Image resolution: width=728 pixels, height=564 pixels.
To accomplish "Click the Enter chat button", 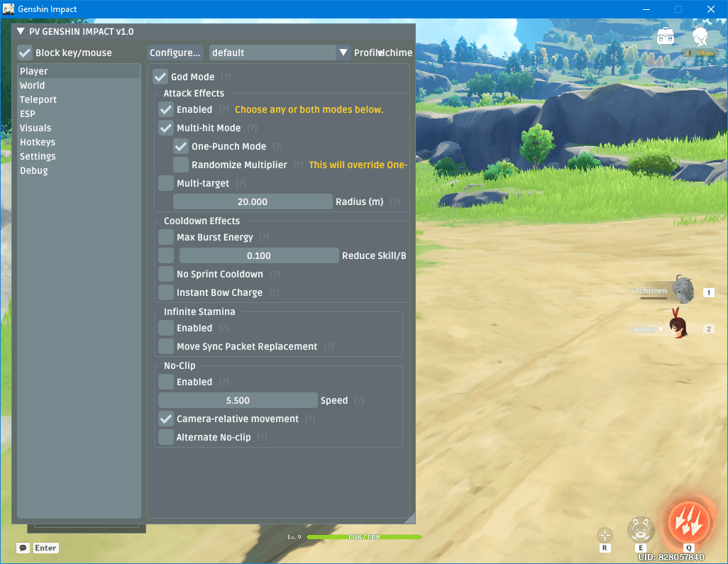I will coord(45,548).
